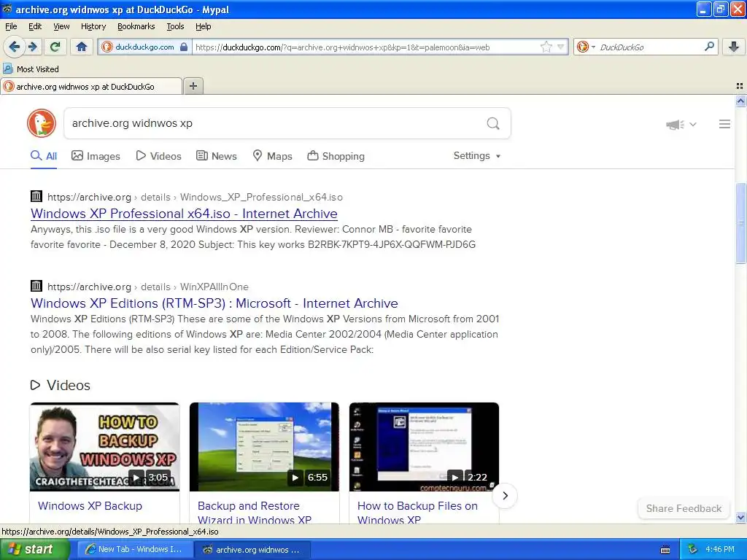This screenshot has height=560, width=747.
Task: Go back with the browser Back arrow
Action: (x=14, y=47)
